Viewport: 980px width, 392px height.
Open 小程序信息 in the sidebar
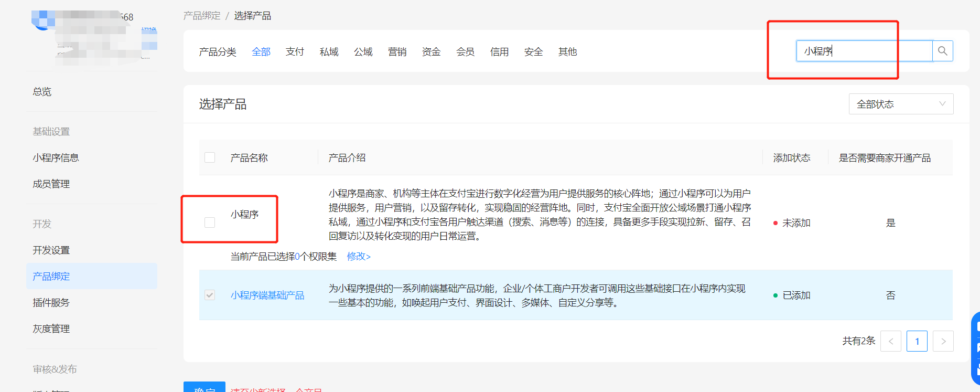pos(56,158)
